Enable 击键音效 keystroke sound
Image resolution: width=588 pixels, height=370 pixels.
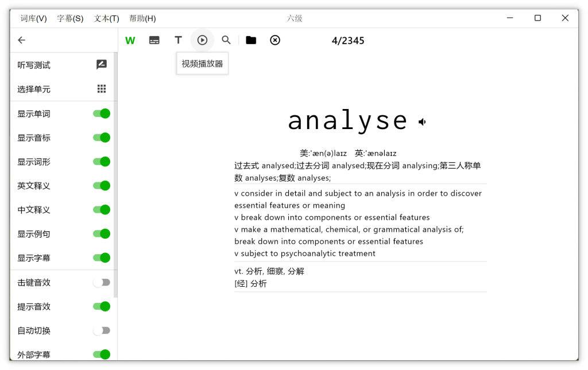coord(102,282)
